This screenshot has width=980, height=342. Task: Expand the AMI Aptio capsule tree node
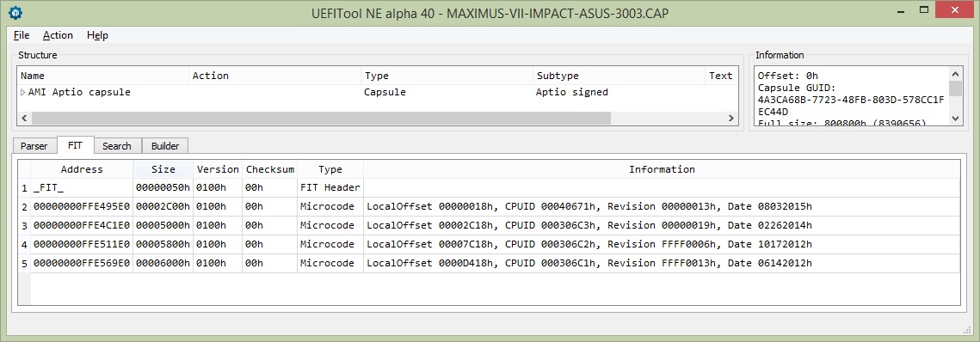(23, 92)
